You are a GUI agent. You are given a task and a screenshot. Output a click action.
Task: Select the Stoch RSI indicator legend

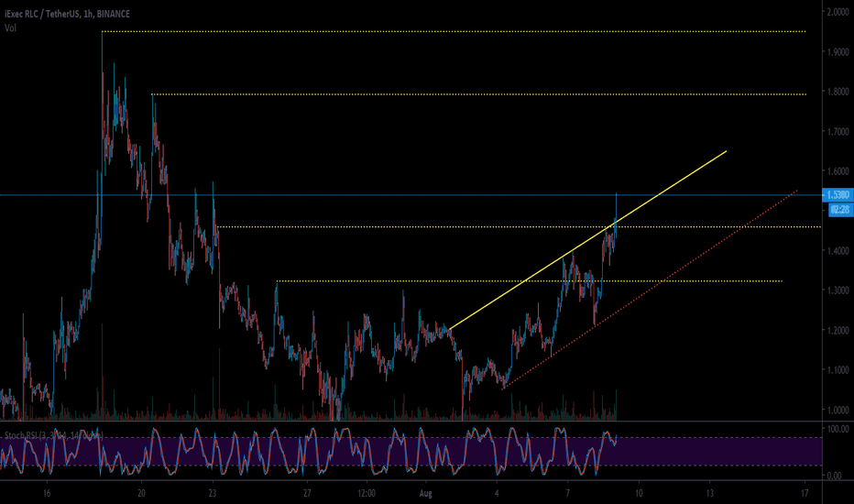[x=53, y=434]
